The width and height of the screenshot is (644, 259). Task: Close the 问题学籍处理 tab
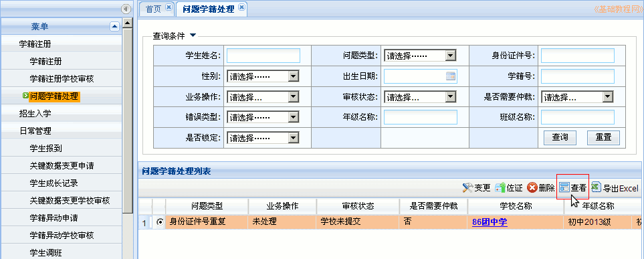[x=242, y=7]
